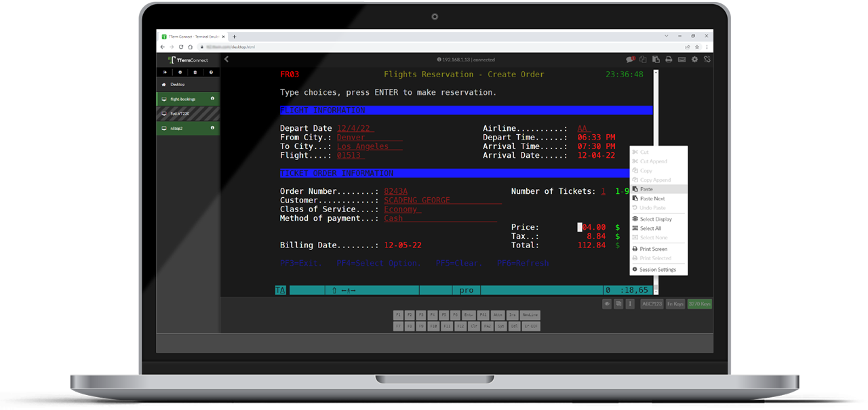The width and height of the screenshot is (868, 410).
Task: Click the Method of payment field Cash
Action: 440,218
